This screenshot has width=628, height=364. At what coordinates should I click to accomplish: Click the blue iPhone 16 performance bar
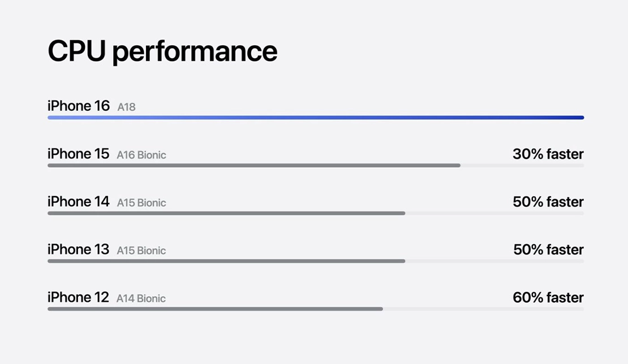[315, 118]
